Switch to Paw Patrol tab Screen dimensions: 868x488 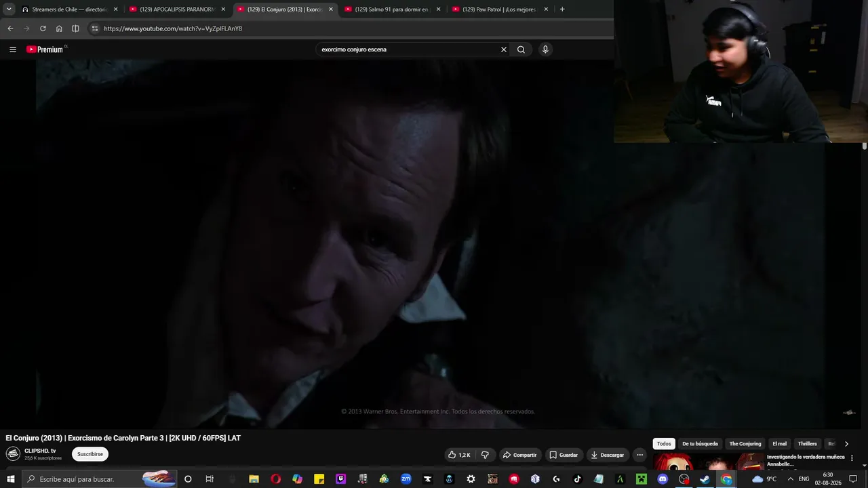[x=500, y=9]
